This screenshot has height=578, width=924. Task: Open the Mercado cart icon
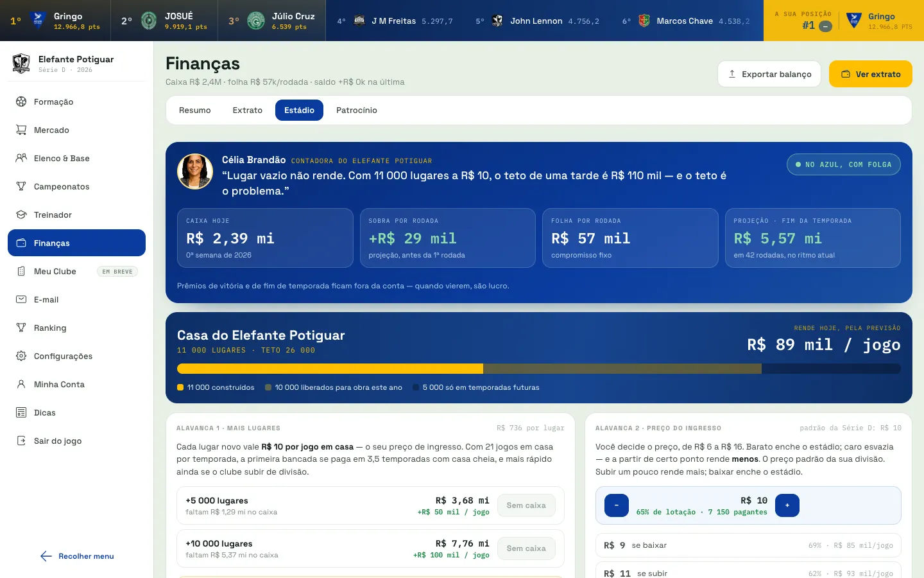point(21,130)
